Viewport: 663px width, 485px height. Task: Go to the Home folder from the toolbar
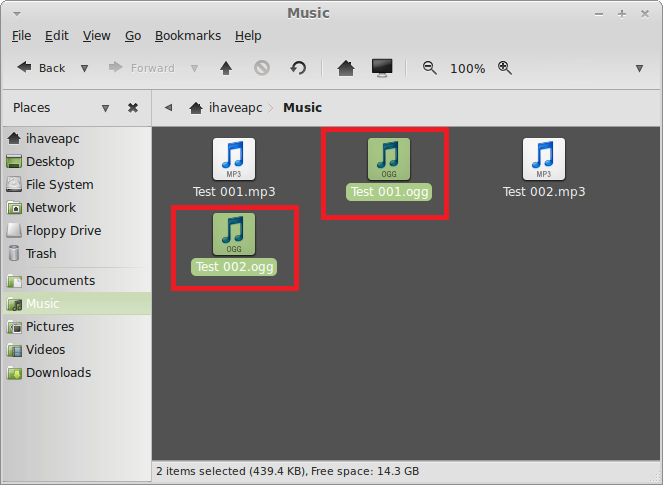pyautogui.click(x=346, y=68)
